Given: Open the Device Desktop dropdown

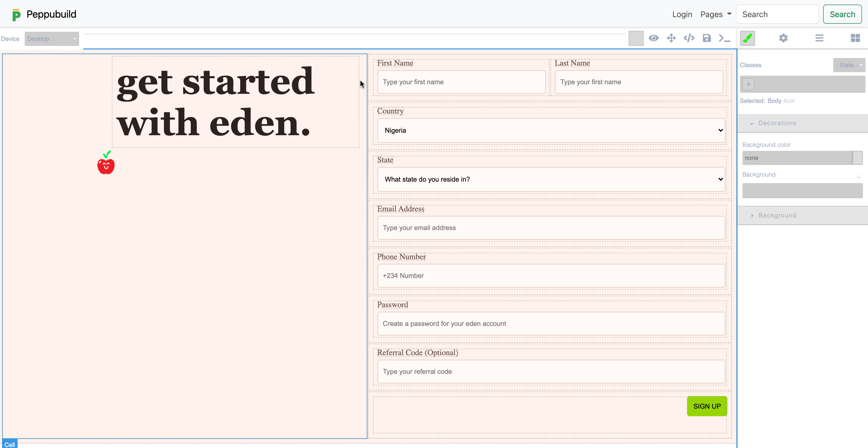Looking at the screenshot, I should point(52,39).
